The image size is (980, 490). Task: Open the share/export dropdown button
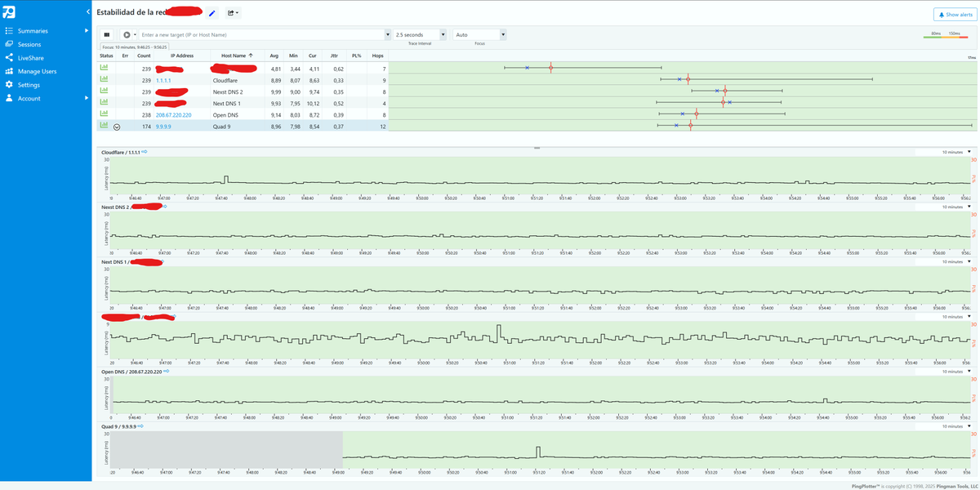tap(233, 13)
